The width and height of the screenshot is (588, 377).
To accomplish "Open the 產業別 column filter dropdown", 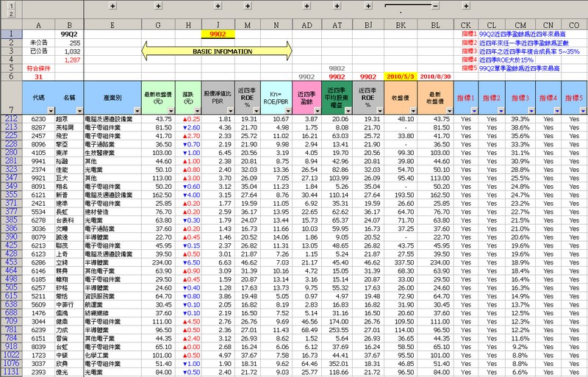I will tap(137, 111).
